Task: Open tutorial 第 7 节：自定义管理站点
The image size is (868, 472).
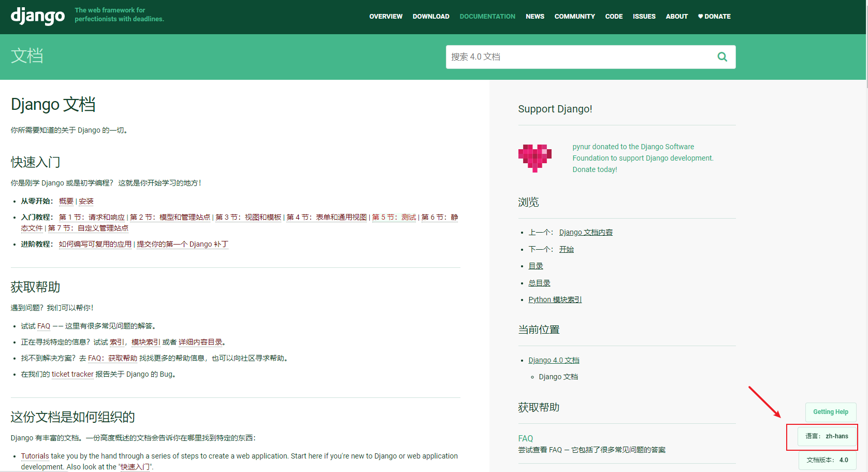Action: 88,228
